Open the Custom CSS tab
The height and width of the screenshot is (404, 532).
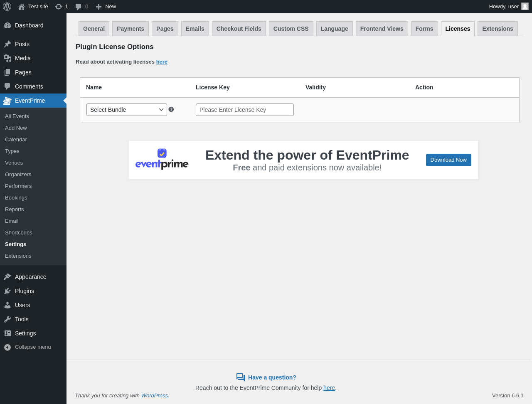291,29
